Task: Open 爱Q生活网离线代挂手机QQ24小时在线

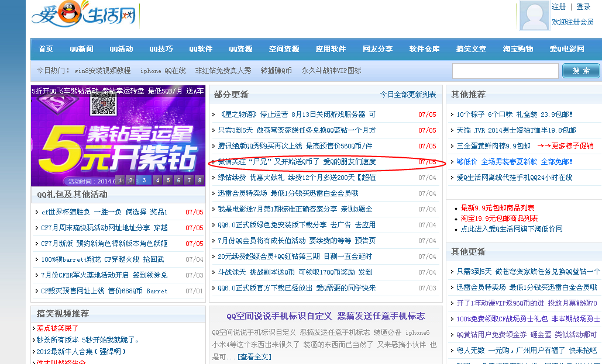Action: coord(514,177)
